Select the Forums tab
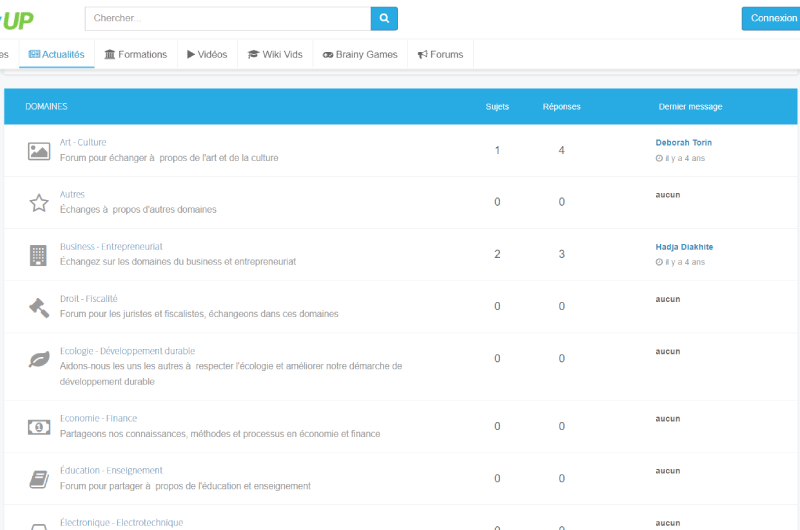Viewport: 800px width, 530px height. coord(440,54)
